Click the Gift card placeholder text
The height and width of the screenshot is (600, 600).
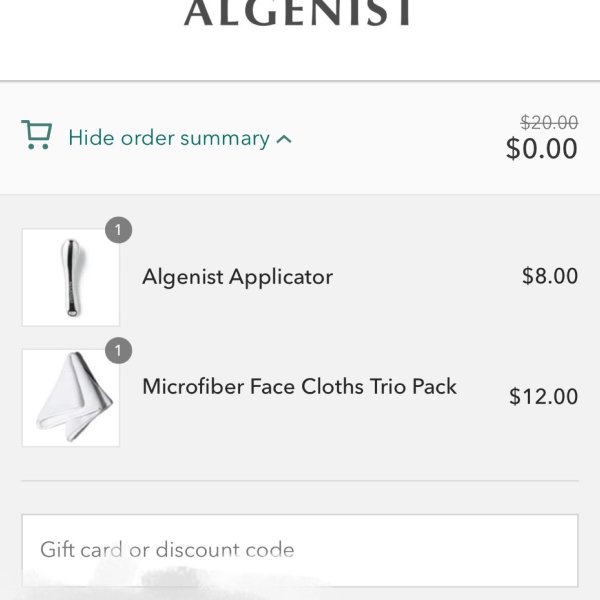167,549
